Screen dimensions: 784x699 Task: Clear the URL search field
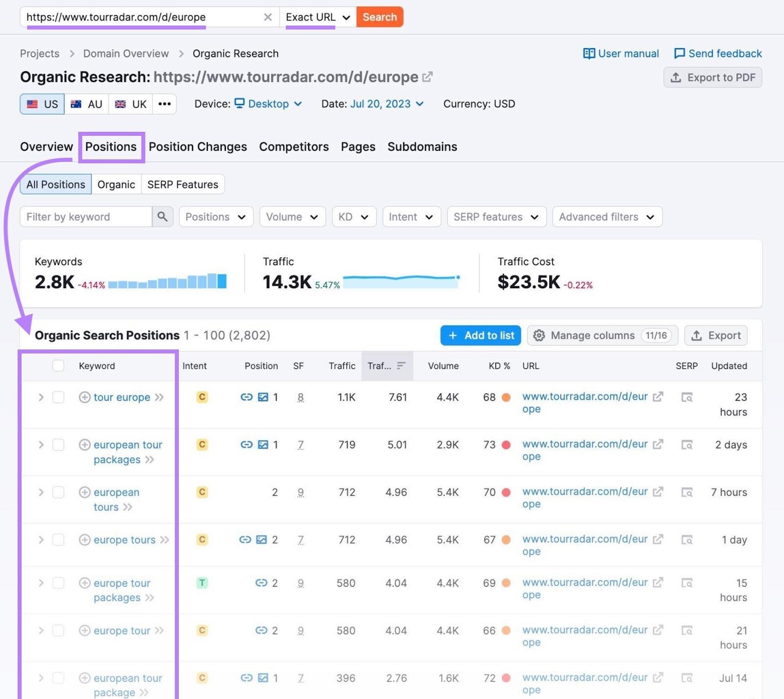(268, 17)
